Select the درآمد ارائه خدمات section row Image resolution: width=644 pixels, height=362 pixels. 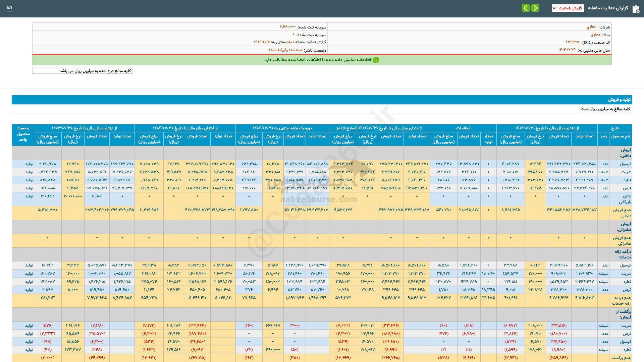(x=623, y=254)
